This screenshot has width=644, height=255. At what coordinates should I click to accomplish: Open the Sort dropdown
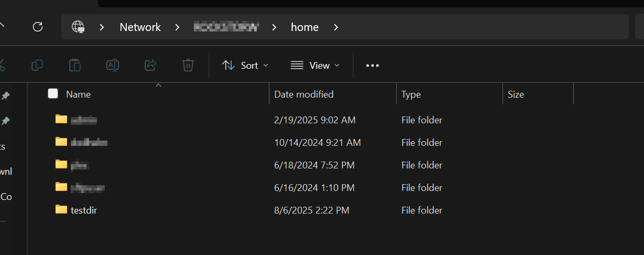[x=245, y=66]
